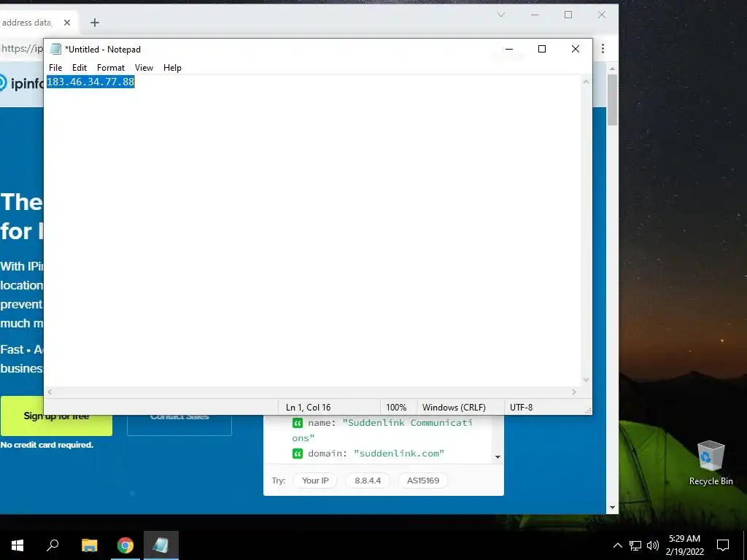Click the UTF-8 encoding status entry
This screenshot has height=560, width=747.
tap(521, 407)
